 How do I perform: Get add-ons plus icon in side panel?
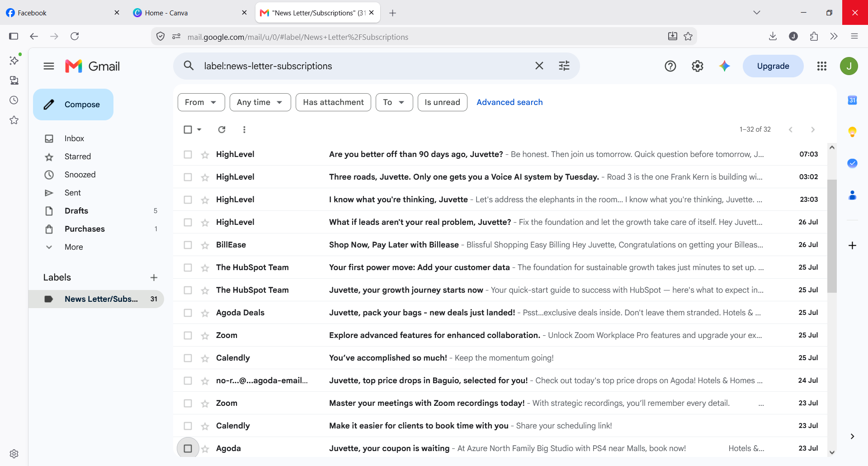click(x=852, y=245)
